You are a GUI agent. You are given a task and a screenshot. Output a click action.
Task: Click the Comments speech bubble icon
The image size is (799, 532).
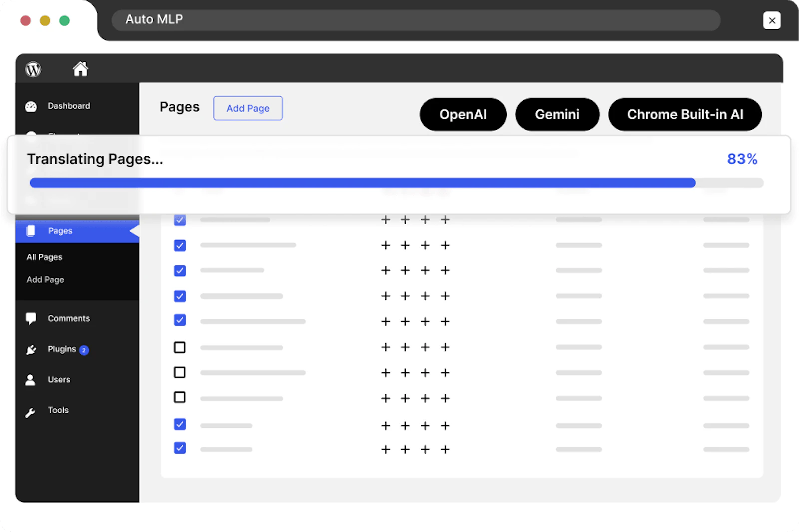tap(31, 319)
